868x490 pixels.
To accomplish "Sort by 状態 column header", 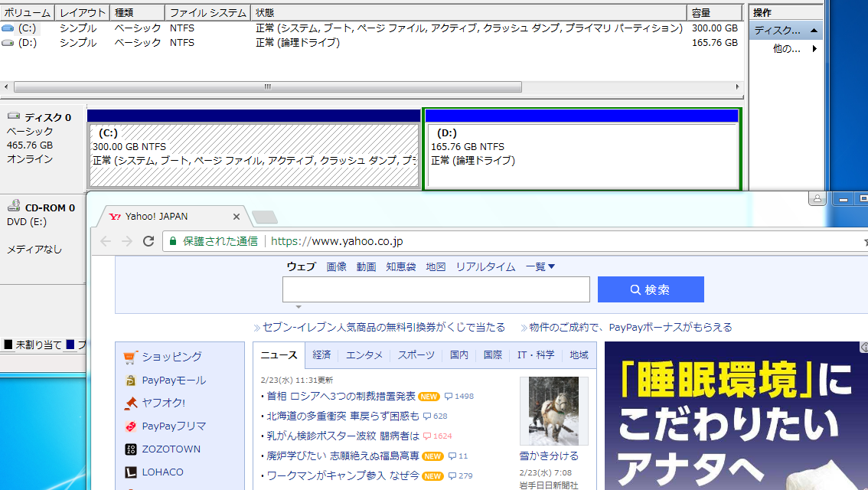I will click(x=469, y=12).
